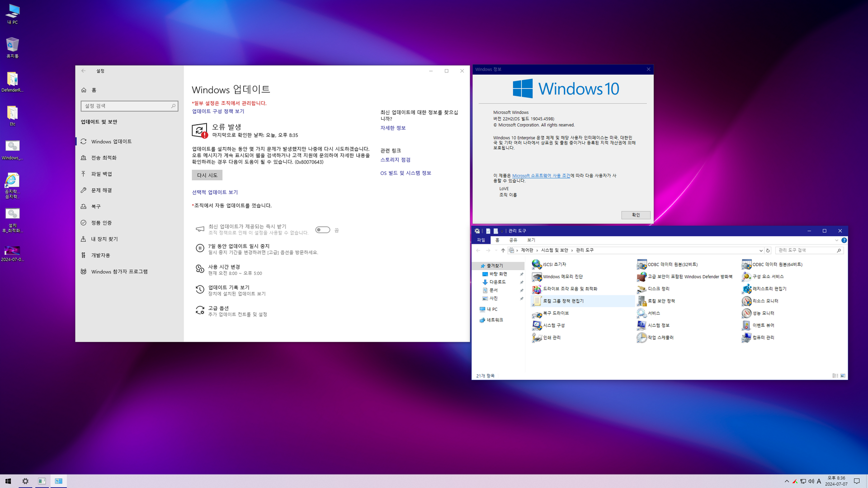
Task: Toggle 최신 업데이트 즉시 받기 switch
Action: point(322,230)
